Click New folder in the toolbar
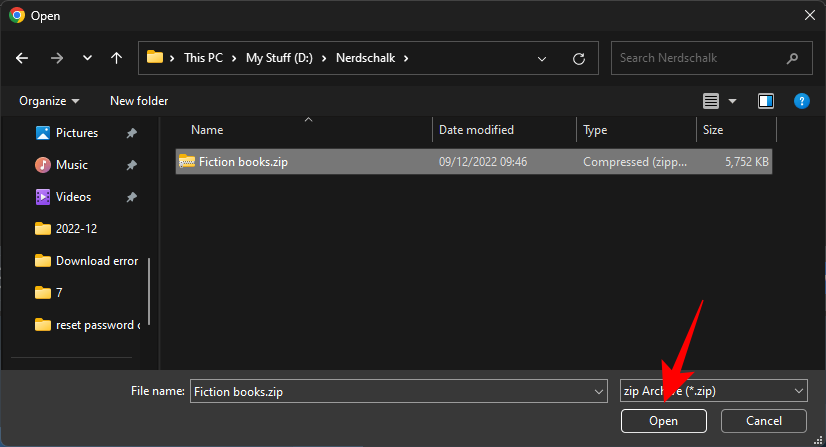This screenshot has height=447, width=826. point(139,101)
